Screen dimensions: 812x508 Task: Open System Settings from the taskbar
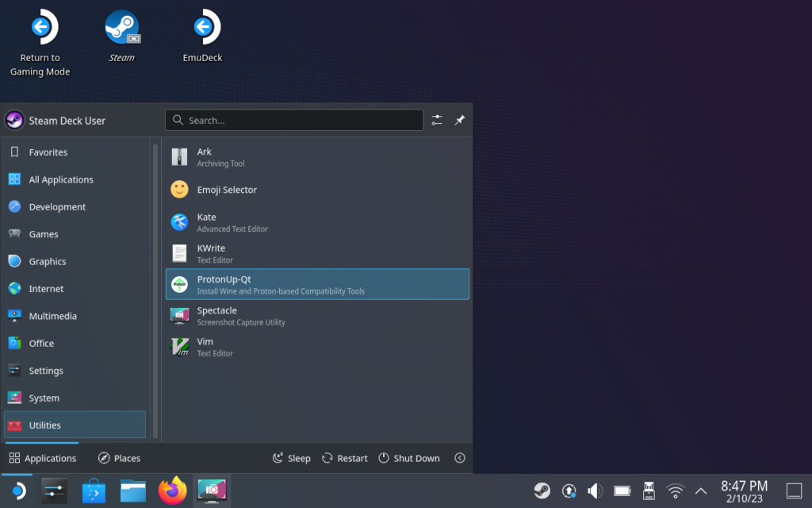tap(55, 491)
